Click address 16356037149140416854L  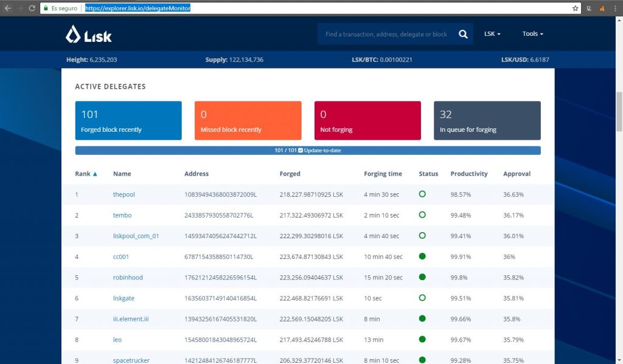[220, 298]
